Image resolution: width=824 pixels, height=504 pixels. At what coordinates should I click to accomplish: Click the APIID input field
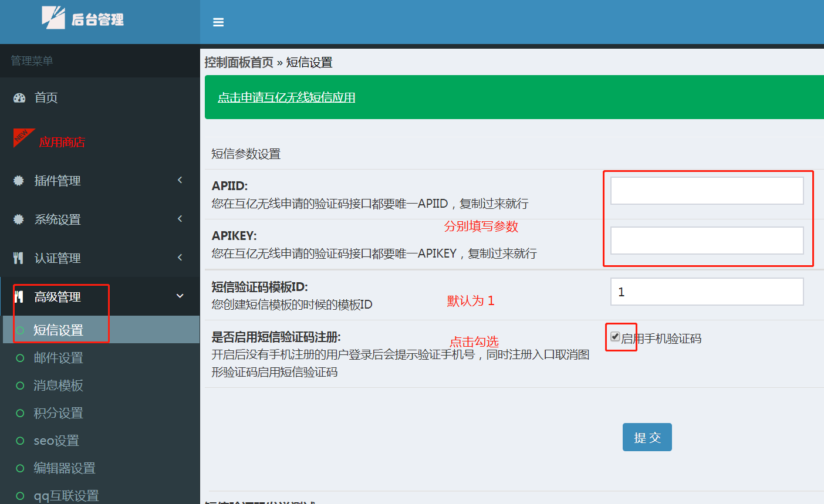(707, 191)
